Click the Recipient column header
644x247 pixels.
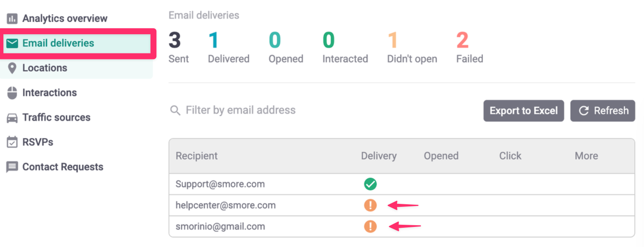(x=197, y=156)
